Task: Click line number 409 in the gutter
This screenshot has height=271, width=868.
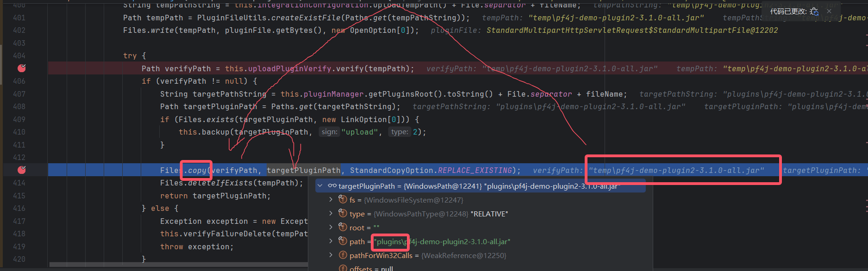Action: point(19,119)
